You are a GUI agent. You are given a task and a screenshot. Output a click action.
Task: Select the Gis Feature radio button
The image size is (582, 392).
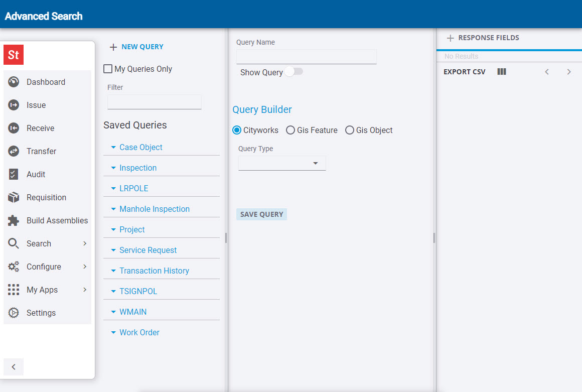[x=290, y=130]
